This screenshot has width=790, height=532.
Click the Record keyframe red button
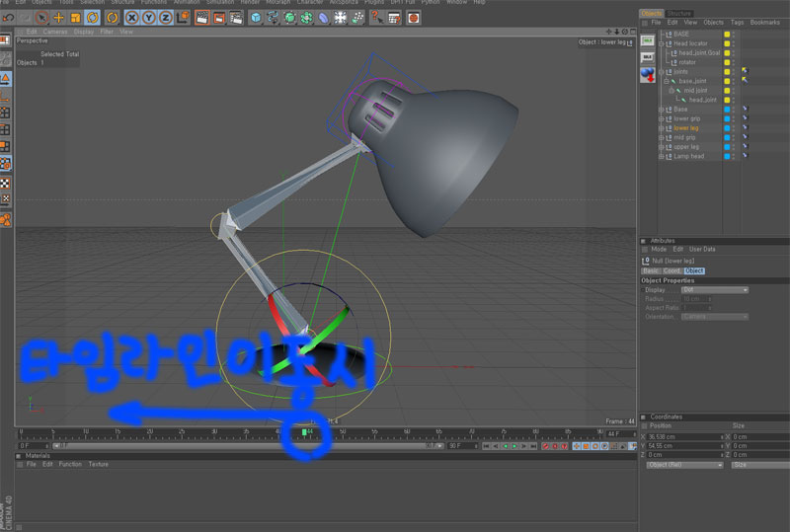[x=546, y=446]
